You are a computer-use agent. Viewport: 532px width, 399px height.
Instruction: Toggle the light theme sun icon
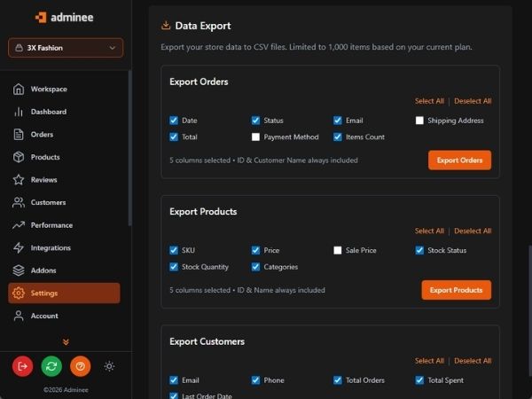pos(109,366)
